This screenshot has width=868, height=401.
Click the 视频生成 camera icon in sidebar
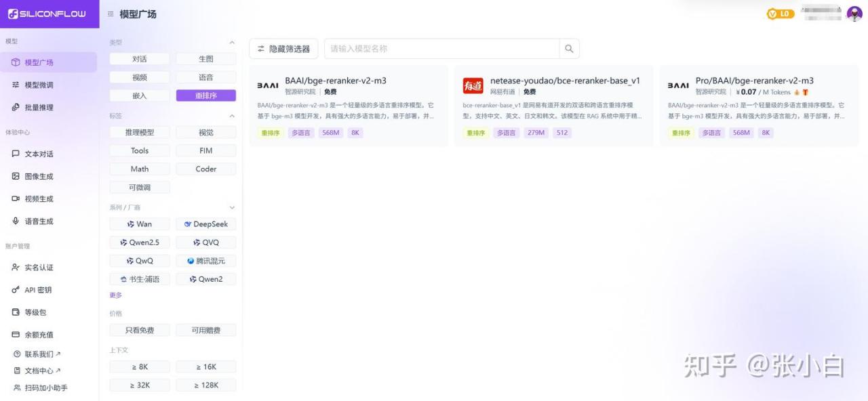(16, 198)
